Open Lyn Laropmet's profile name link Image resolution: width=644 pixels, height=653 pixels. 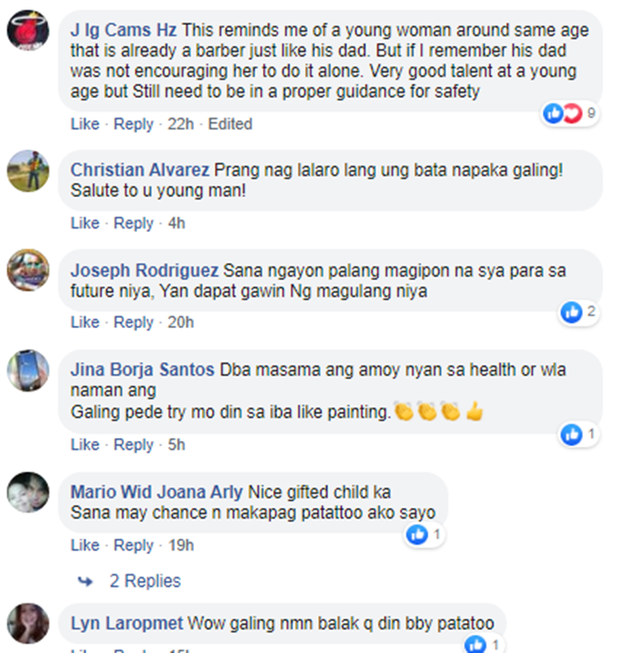coord(126,624)
